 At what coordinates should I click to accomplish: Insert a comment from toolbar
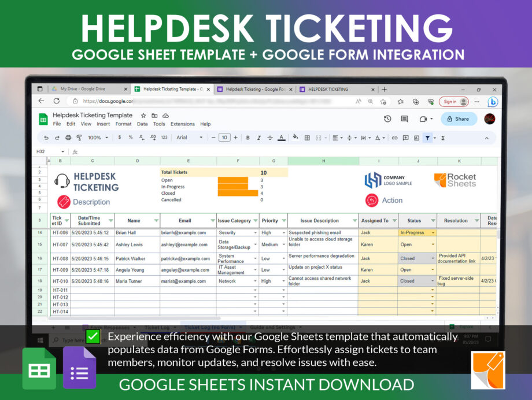[405, 138]
